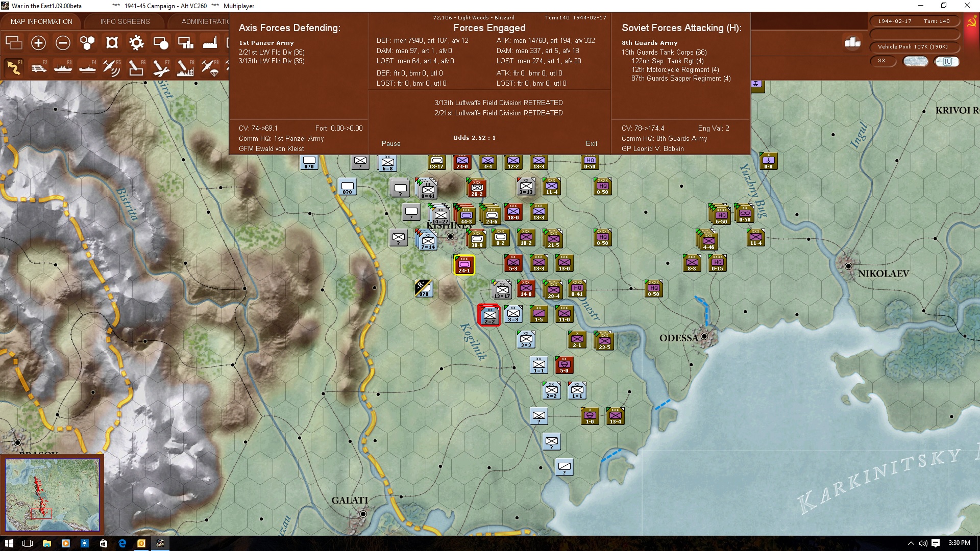Select the F9 air transport mode
The height and width of the screenshot is (551, 980).
(210, 67)
